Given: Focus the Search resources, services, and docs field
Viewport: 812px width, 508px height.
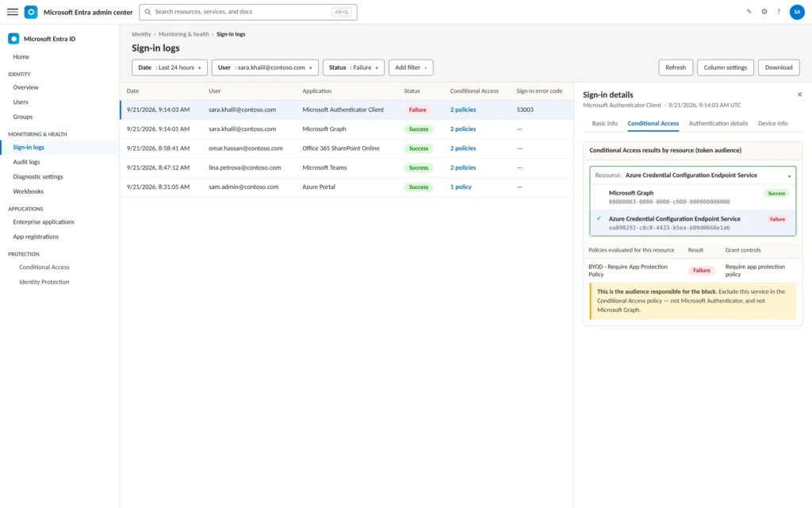Looking at the screenshot, I should pyautogui.click(x=248, y=12).
